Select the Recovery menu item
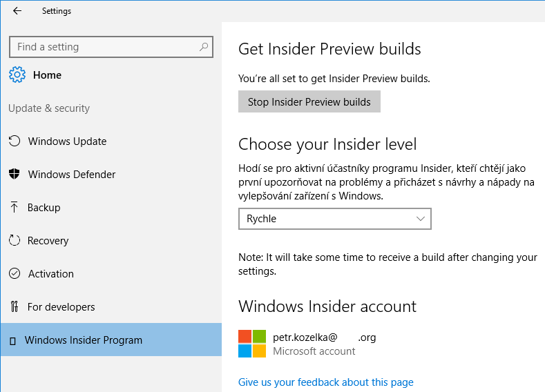The height and width of the screenshot is (392, 545). tap(48, 241)
